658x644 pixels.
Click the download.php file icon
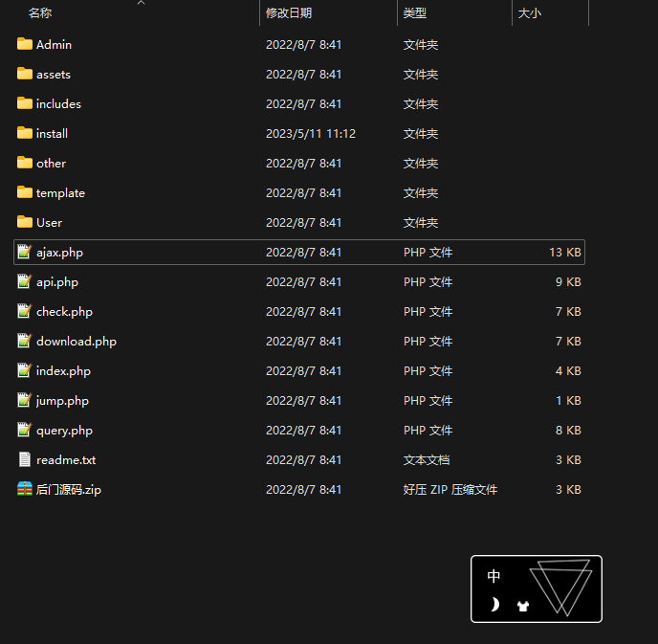[x=25, y=341]
